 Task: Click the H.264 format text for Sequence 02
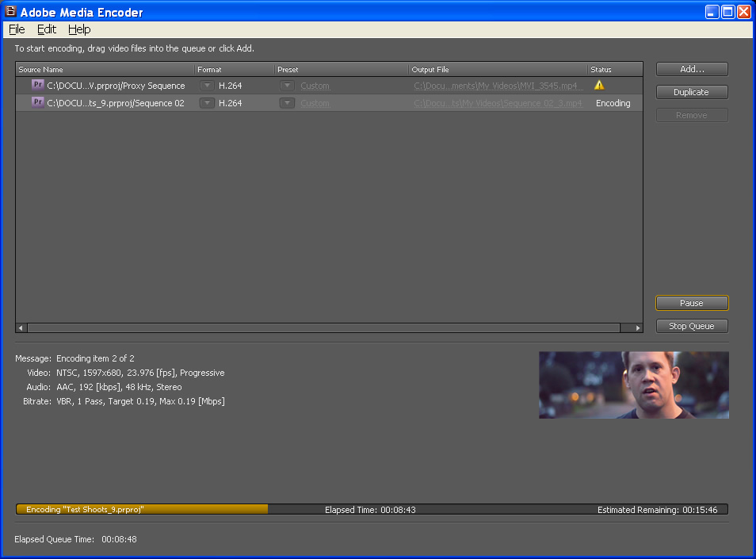click(x=231, y=103)
